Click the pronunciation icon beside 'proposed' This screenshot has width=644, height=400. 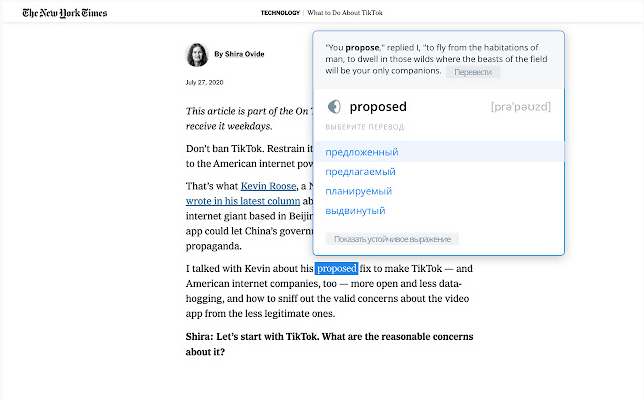(x=334, y=107)
